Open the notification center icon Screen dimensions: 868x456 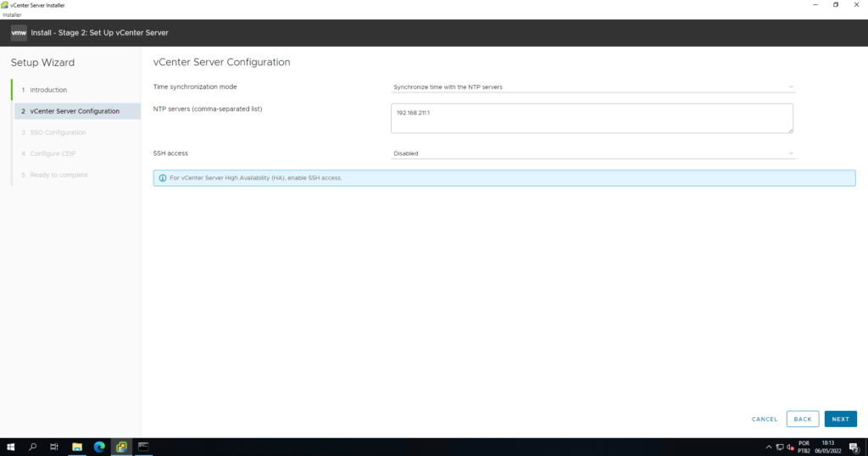854,448
